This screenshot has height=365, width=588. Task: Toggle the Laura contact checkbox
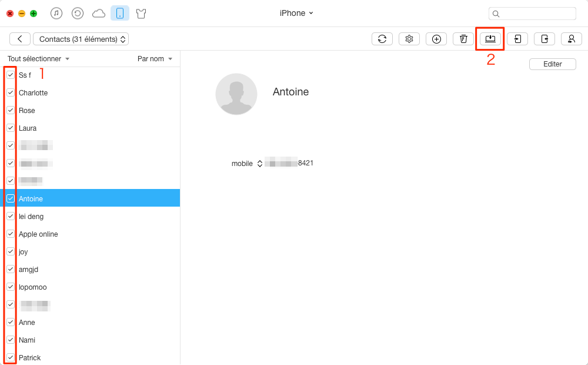[11, 128]
